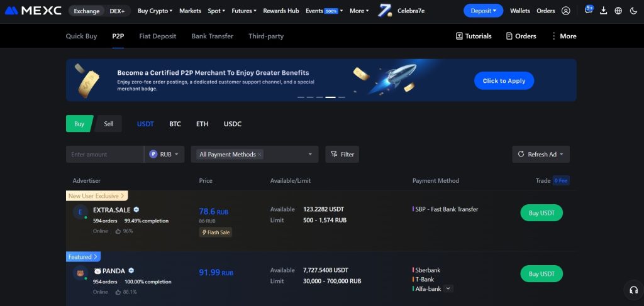Select the BTC coin tab
This screenshot has width=644, height=306.
[175, 124]
